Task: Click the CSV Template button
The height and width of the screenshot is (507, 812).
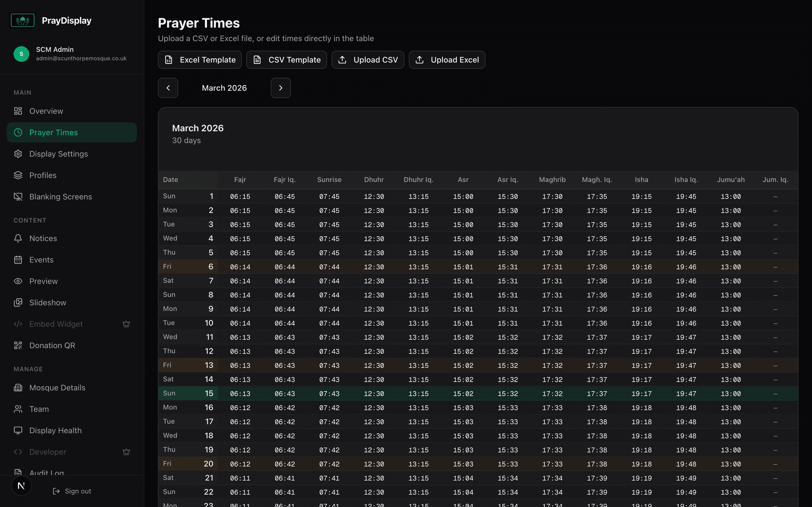Action: pyautogui.click(x=286, y=60)
